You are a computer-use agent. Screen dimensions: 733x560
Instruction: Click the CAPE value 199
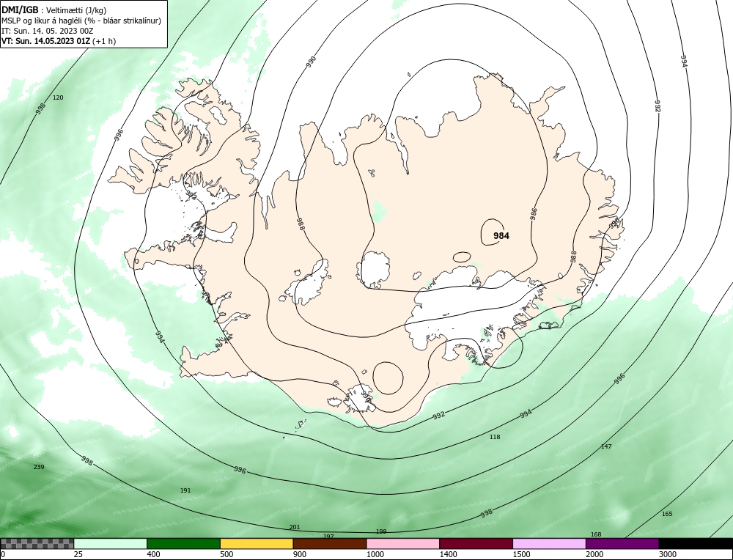click(381, 531)
